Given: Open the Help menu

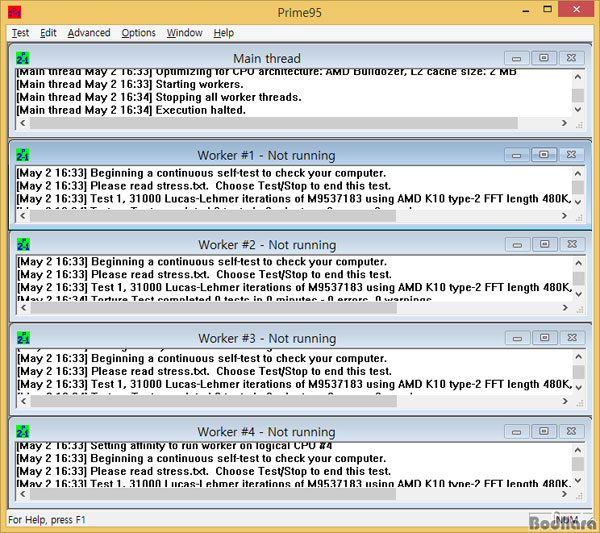Looking at the screenshot, I should (x=223, y=33).
